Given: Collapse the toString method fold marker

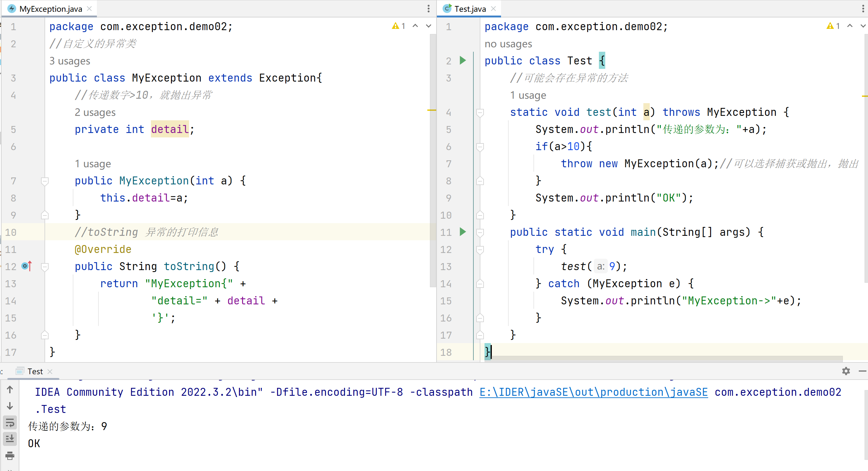Looking at the screenshot, I should (x=44, y=267).
